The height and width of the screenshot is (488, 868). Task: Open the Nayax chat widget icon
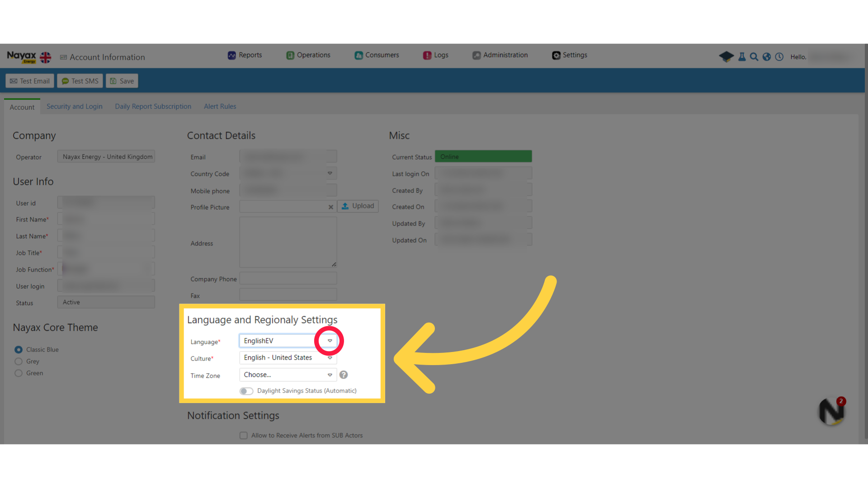pyautogui.click(x=831, y=411)
